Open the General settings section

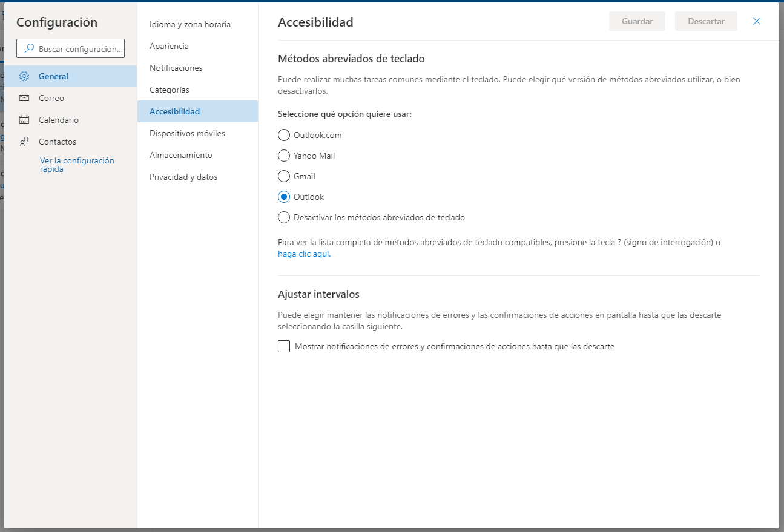coord(70,76)
